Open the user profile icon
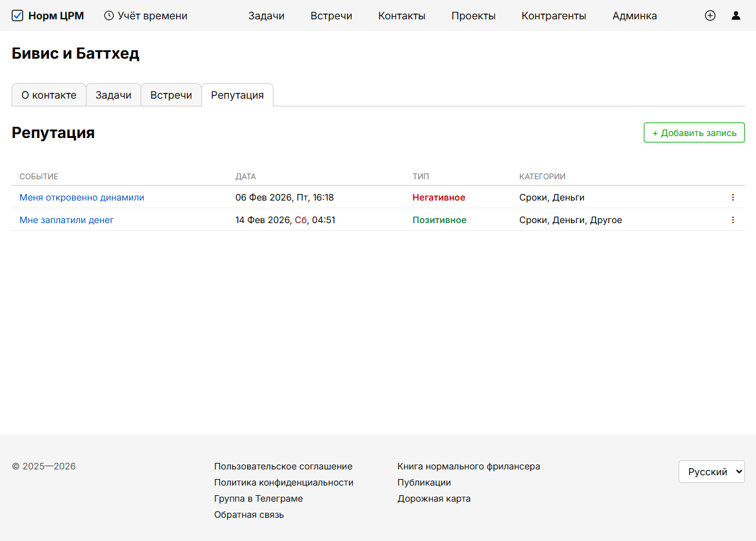756x541 pixels. (736, 15)
